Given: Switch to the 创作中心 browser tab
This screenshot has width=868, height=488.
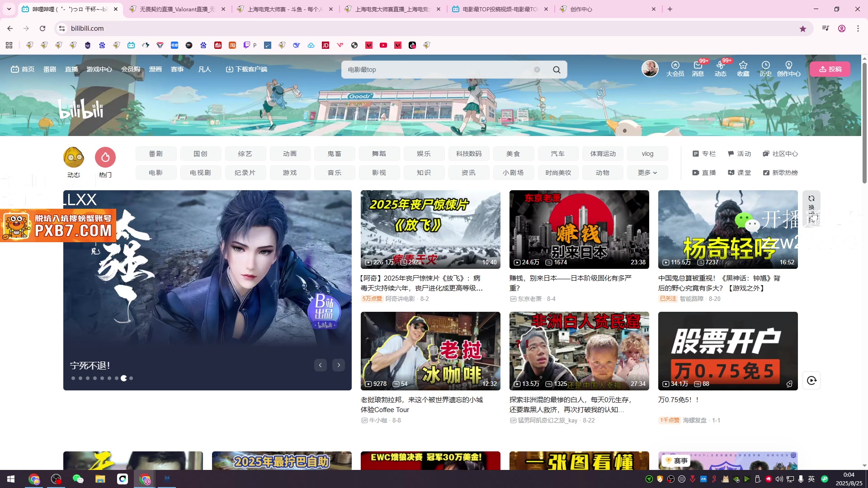Looking at the screenshot, I should click(x=608, y=9).
